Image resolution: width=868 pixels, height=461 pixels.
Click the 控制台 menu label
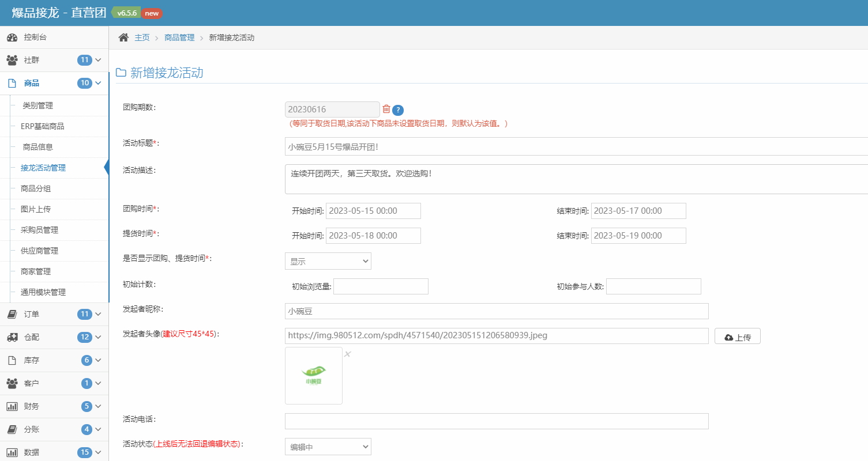[35, 37]
